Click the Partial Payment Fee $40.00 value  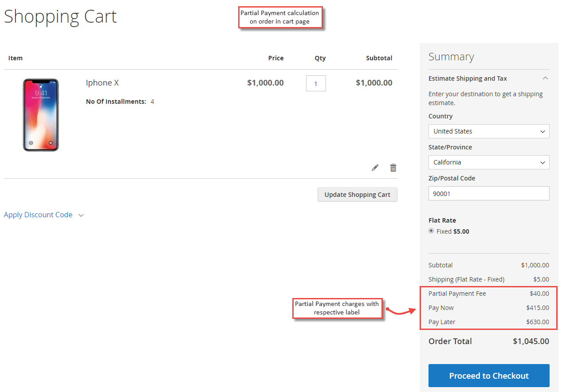[x=539, y=294]
